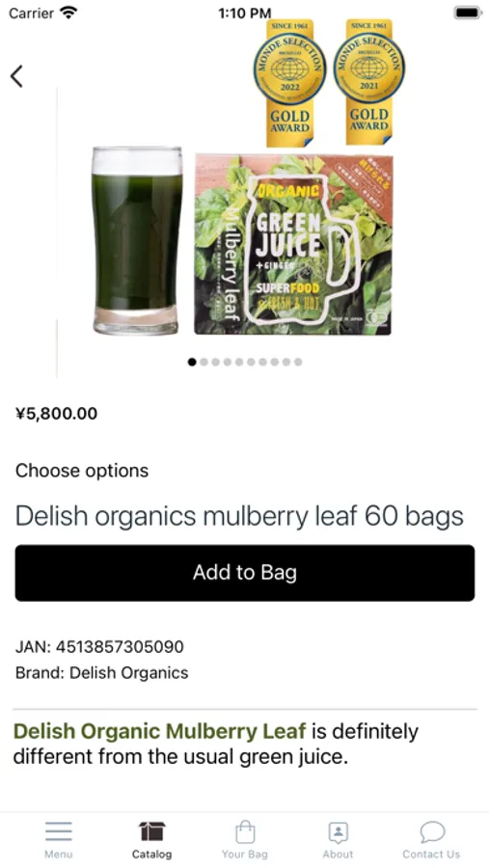This screenshot has height=868, width=489.
Task: Select the last image carousel dot
Action: click(x=298, y=362)
